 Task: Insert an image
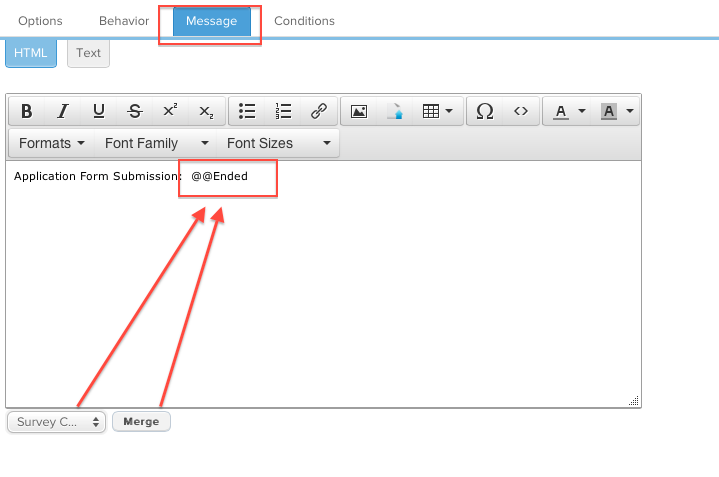point(359,111)
